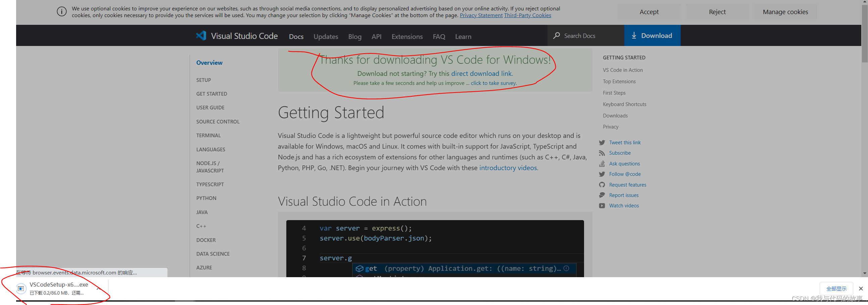The image size is (868, 305).
Task: Open the introductory videos link
Action: tap(508, 168)
